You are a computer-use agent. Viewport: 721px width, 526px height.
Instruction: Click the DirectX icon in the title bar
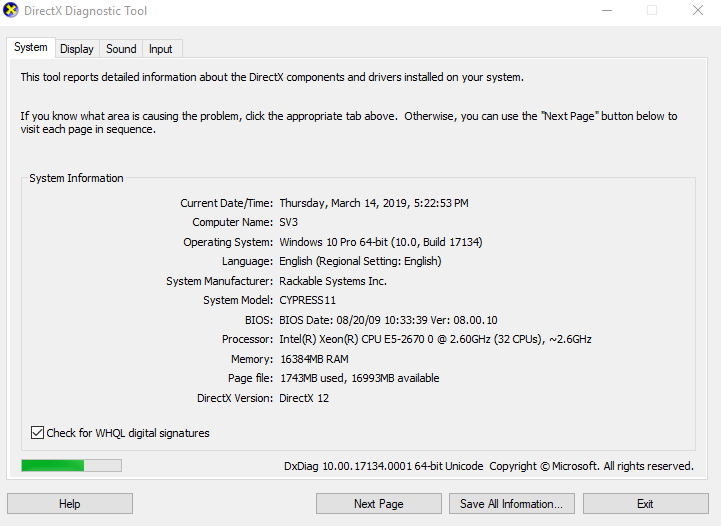(12, 11)
